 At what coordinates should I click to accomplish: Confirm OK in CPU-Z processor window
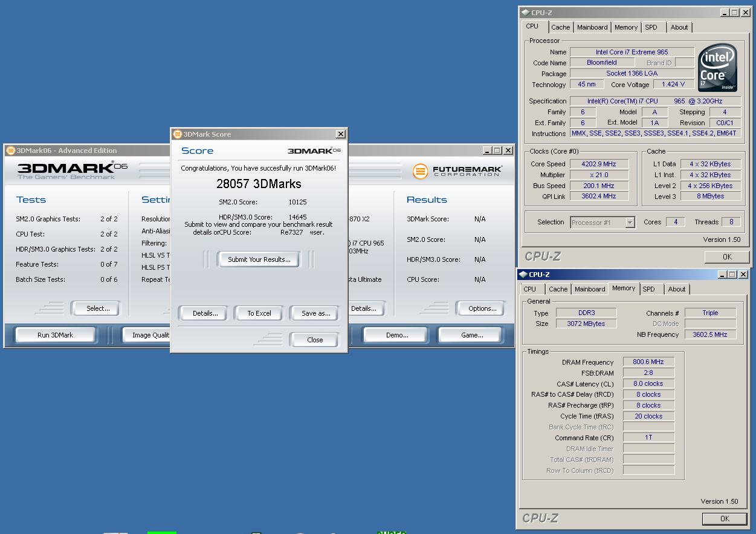tap(727, 256)
